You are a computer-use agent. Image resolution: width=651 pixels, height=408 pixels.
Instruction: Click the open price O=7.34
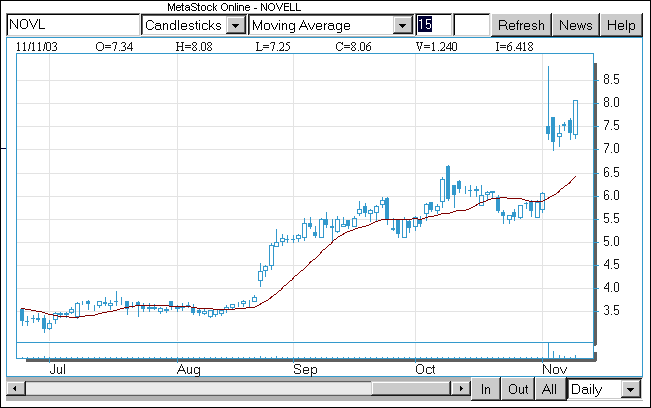coord(114,46)
